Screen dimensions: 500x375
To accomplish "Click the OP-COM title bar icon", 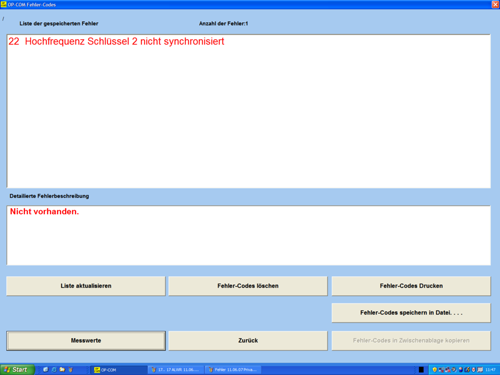I will (4, 4).
